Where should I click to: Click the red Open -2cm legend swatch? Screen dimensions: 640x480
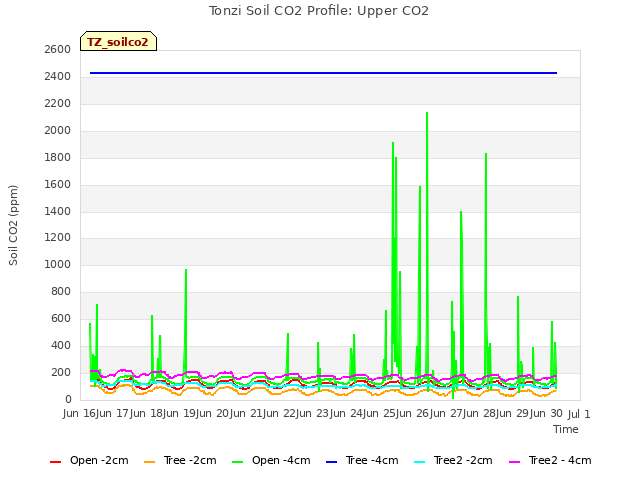coord(55,462)
